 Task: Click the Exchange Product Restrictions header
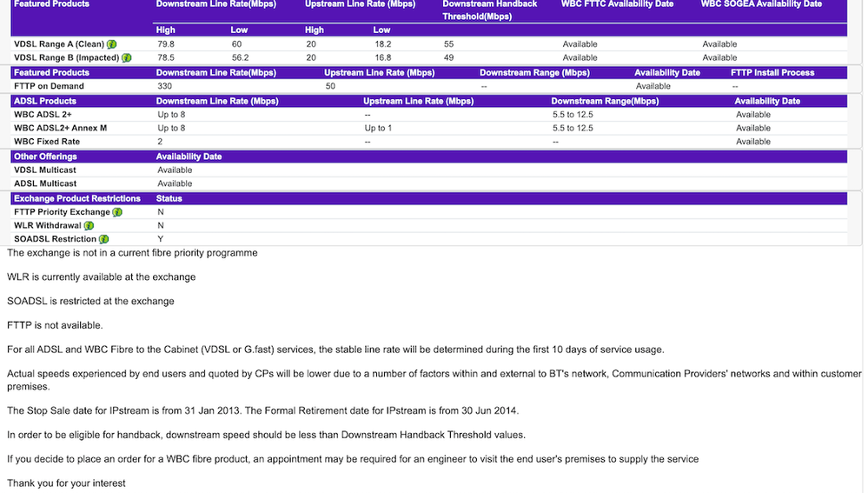[x=76, y=198]
